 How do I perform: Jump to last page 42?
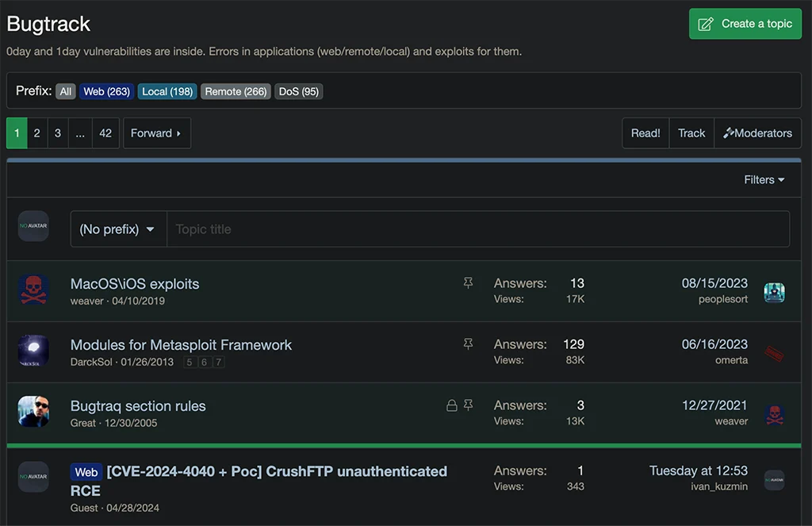(x=105, y=133)
